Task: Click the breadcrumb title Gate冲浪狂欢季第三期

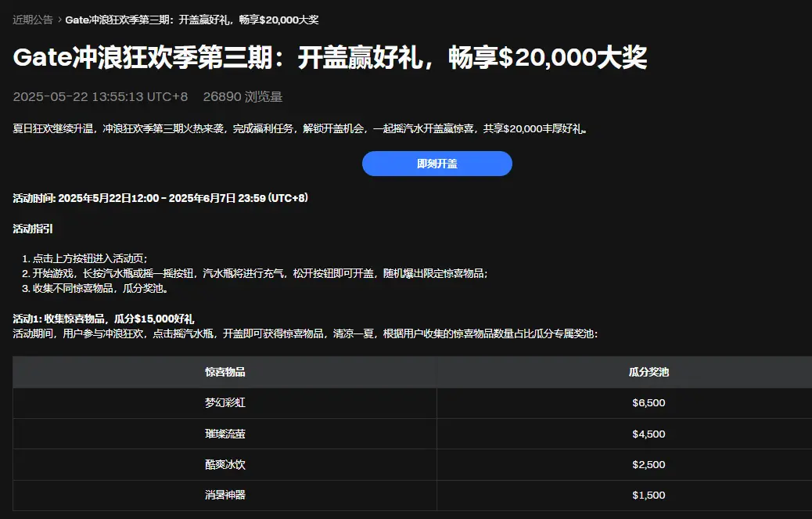Action: tap(192, 20)
